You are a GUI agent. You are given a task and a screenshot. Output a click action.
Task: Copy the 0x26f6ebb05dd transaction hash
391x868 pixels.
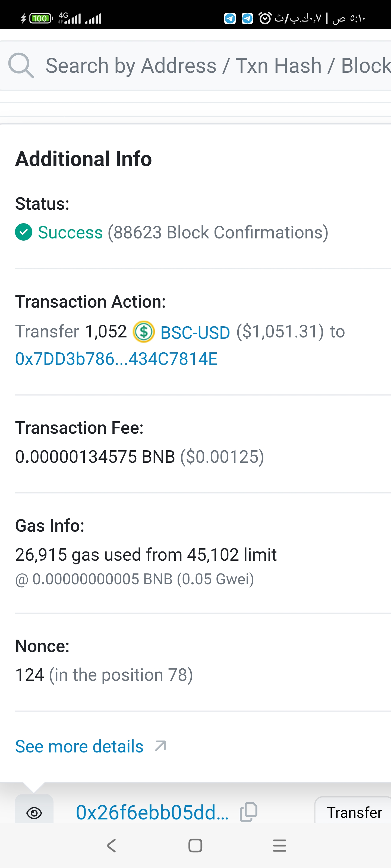pos(249,812)
